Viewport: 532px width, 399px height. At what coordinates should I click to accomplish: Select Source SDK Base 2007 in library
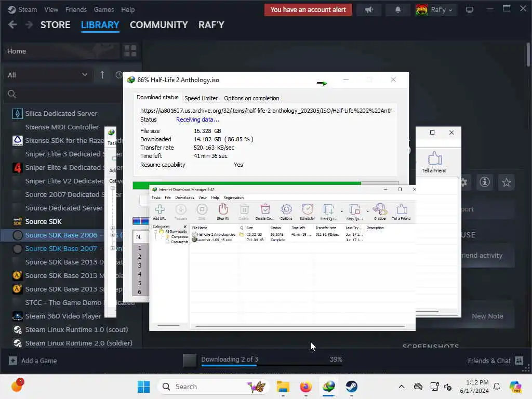(61, 249)
